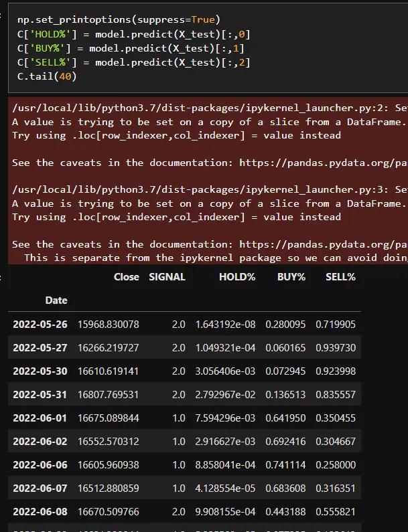Click the np.set_printoptions code line
The image size is (408, 532).
point(119,19)
